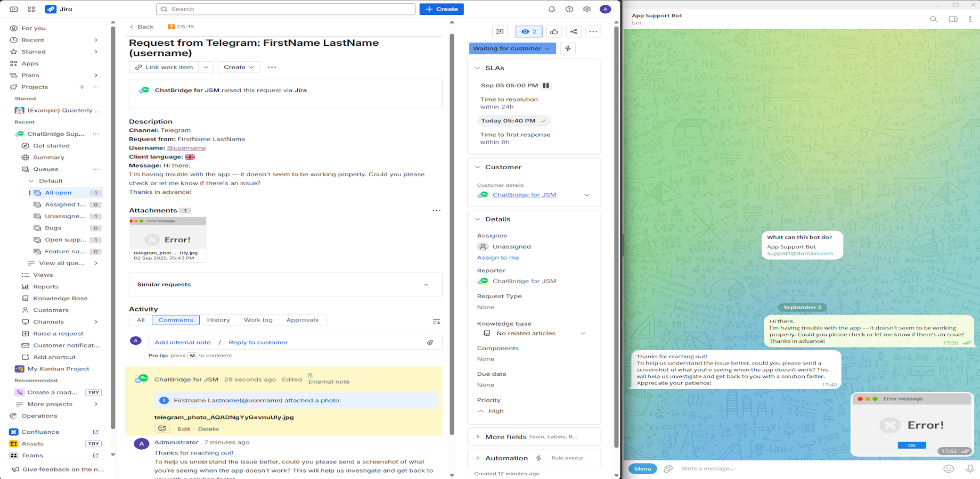Add emoji reaction to ChatBridge note
This screenshot has height=479, width=980.
pyautogui.click(x=162, y=428)
